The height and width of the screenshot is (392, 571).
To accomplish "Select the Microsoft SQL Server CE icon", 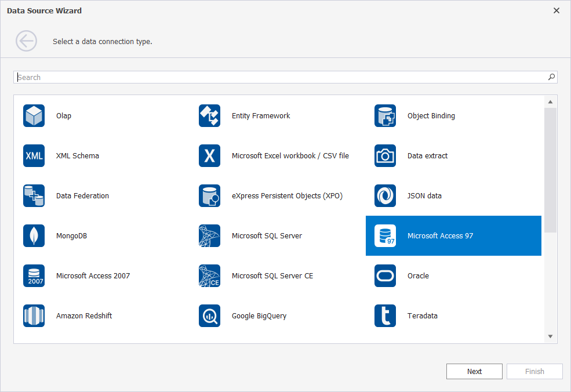I will coord(209,276).
